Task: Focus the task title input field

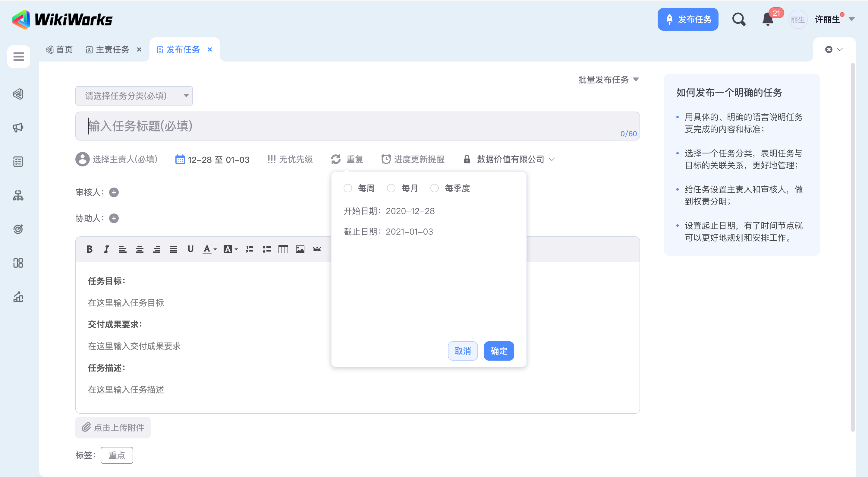Action: [x=357, y=126]
